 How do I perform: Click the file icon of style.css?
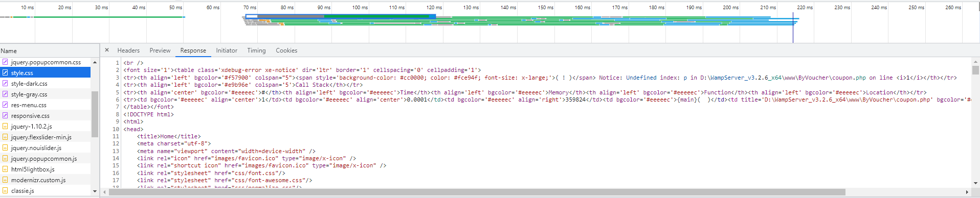(x=5, y=72)
